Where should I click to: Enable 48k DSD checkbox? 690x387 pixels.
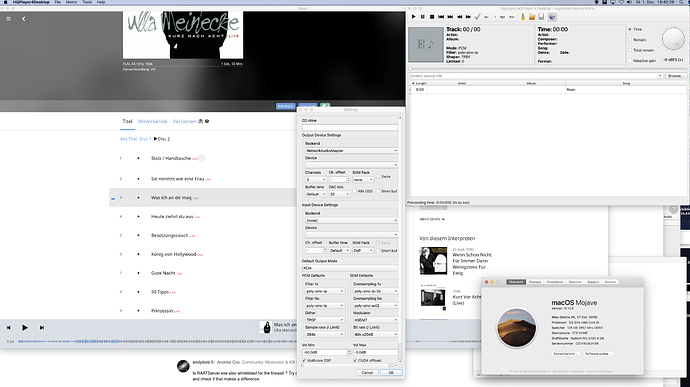355,191
